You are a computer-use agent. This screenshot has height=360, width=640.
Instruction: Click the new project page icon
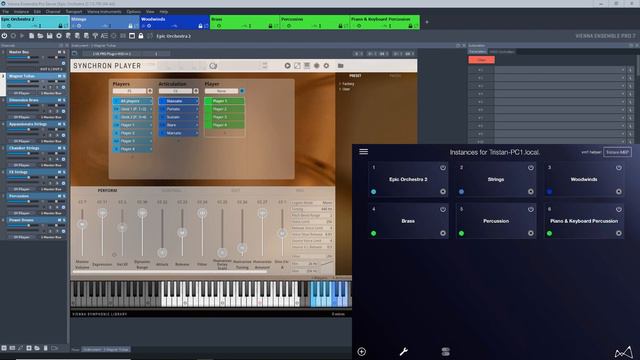click(x=31, y=36)
